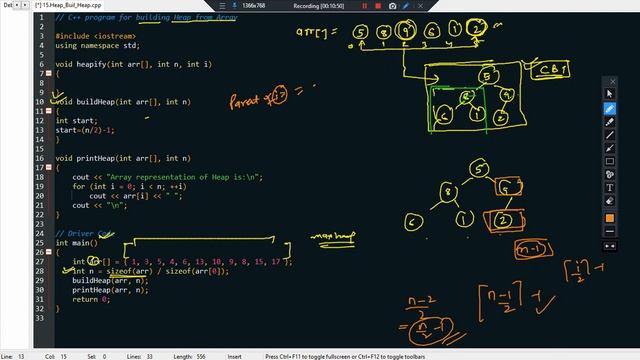The height and width of the screenshot is (360, 640).
Task: Click the 'Sel: 0' status bar entry
Action: tap(97, 356)
